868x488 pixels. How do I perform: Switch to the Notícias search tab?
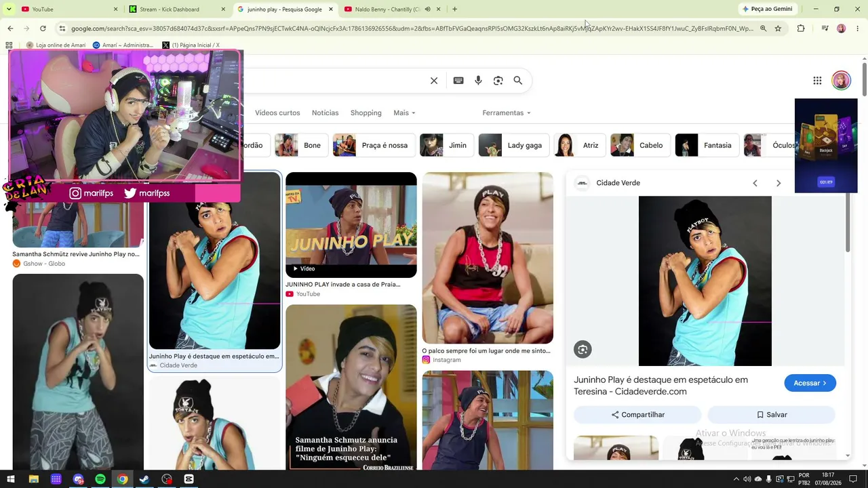(x=325, y=113)
